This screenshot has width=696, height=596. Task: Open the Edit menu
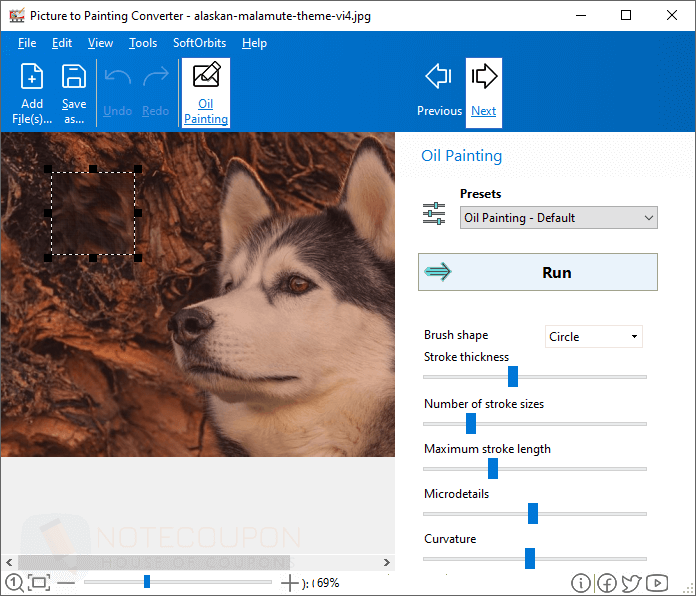[x=62, y=43]
